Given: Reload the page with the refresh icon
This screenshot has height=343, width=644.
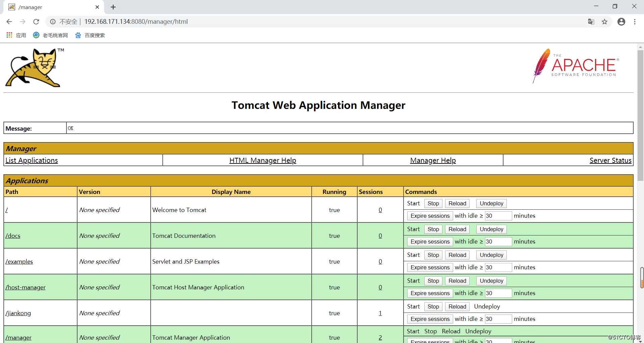Looking at the screenshot, I should [36, 22].
